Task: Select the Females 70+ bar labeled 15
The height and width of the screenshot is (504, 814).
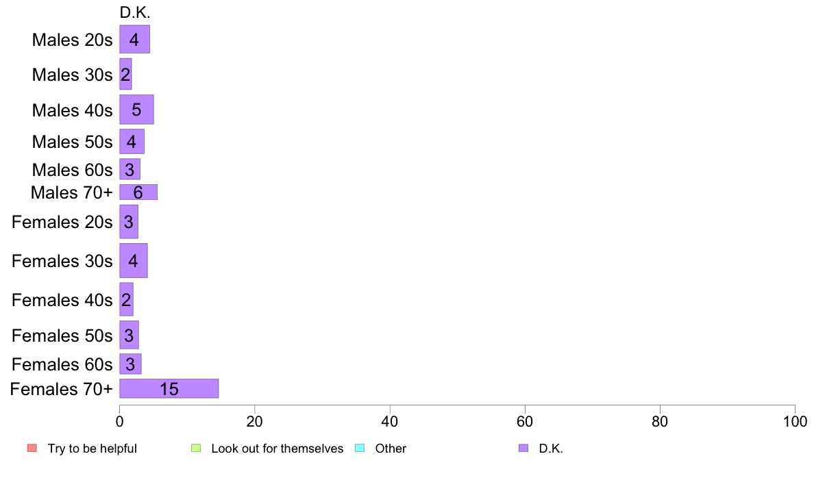Action: point(169,389)
